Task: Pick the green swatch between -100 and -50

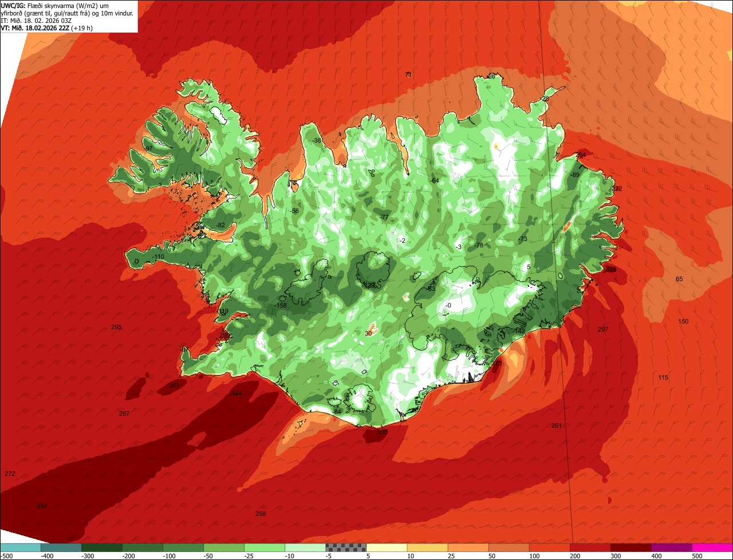Action: (183, 547)
